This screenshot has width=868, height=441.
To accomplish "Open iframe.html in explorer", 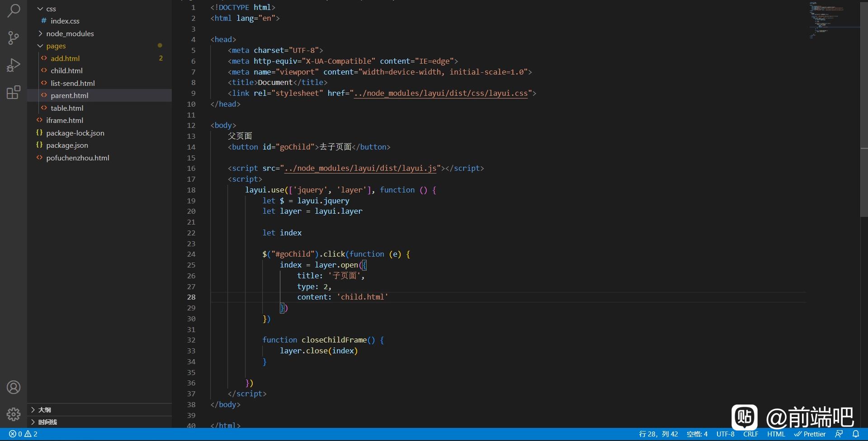I will [99, 120].
